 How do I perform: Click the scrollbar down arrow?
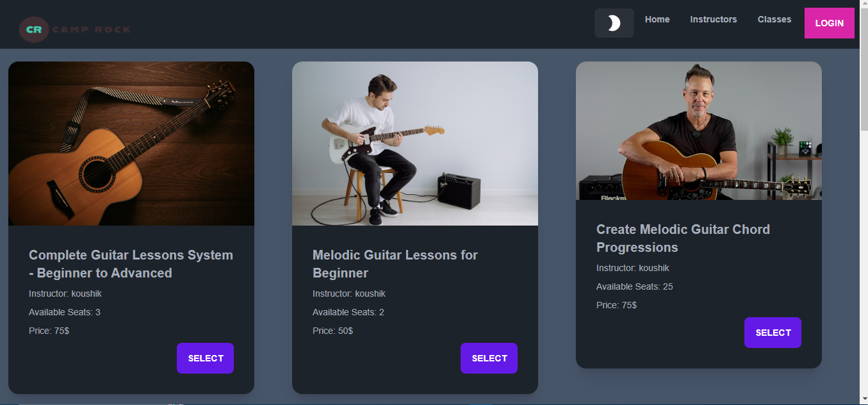point(864,399)
